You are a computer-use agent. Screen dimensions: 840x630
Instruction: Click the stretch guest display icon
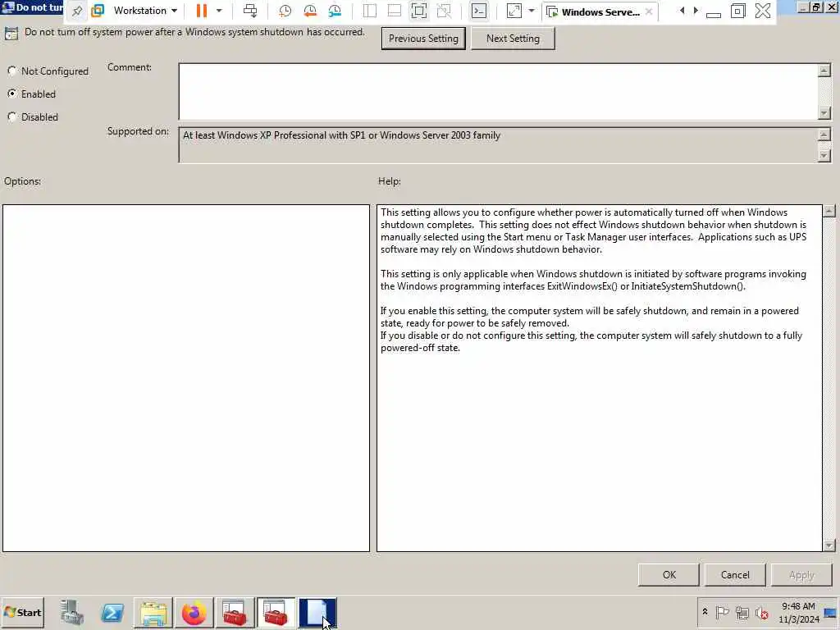click(x=514, y=11)
